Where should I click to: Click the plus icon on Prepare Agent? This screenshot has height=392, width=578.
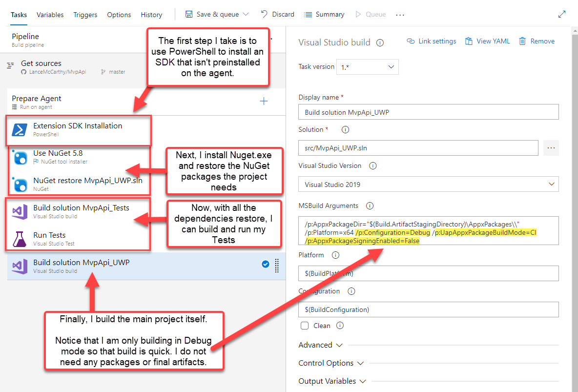point(264,101)
